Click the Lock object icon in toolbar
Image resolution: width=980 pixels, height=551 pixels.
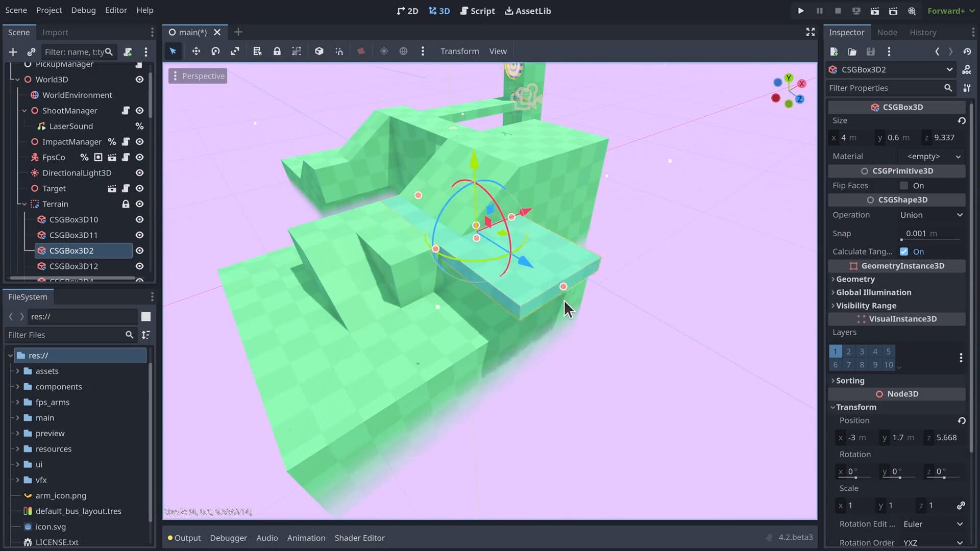(277, 51)
